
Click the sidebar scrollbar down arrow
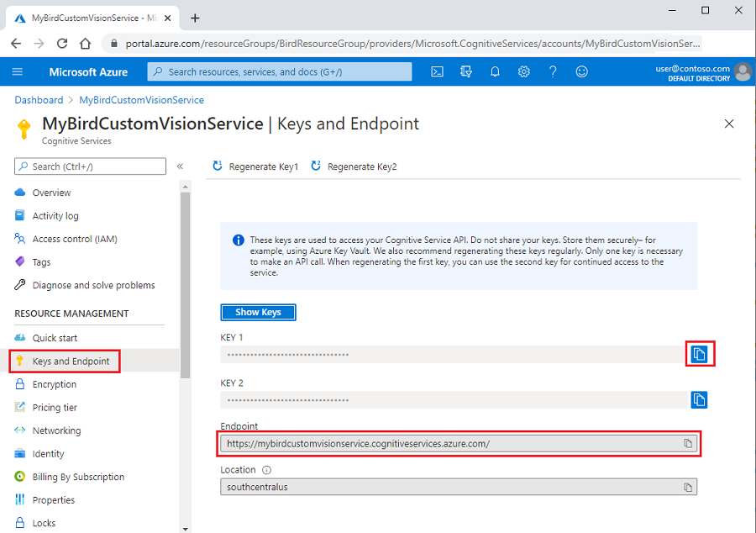185,529
